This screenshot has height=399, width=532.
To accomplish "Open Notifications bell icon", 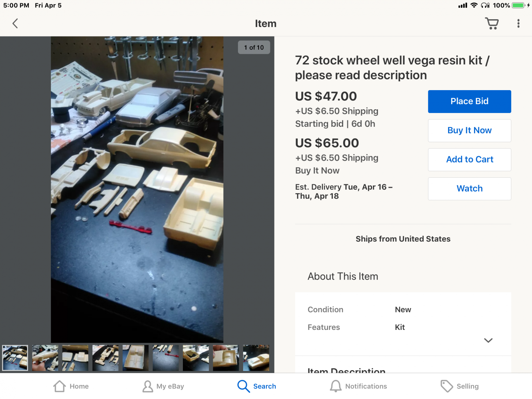I will tap(335, 386).
